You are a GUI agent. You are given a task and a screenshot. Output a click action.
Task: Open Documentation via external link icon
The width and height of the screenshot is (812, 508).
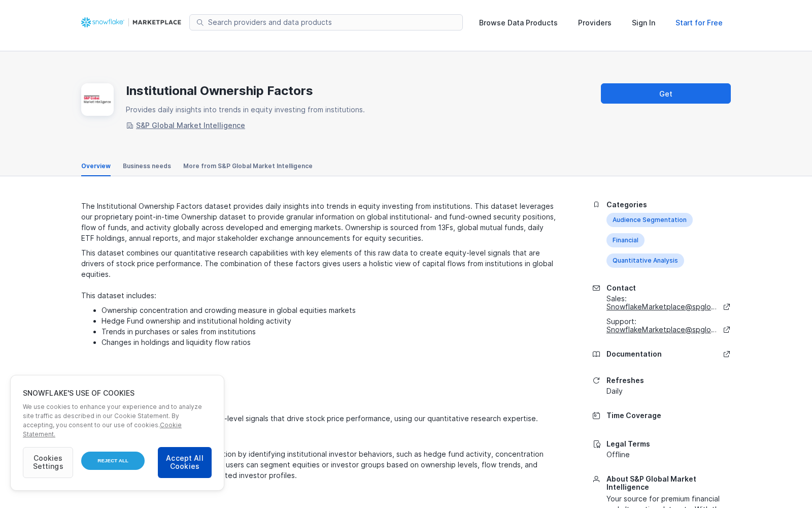tap(727, 354)
